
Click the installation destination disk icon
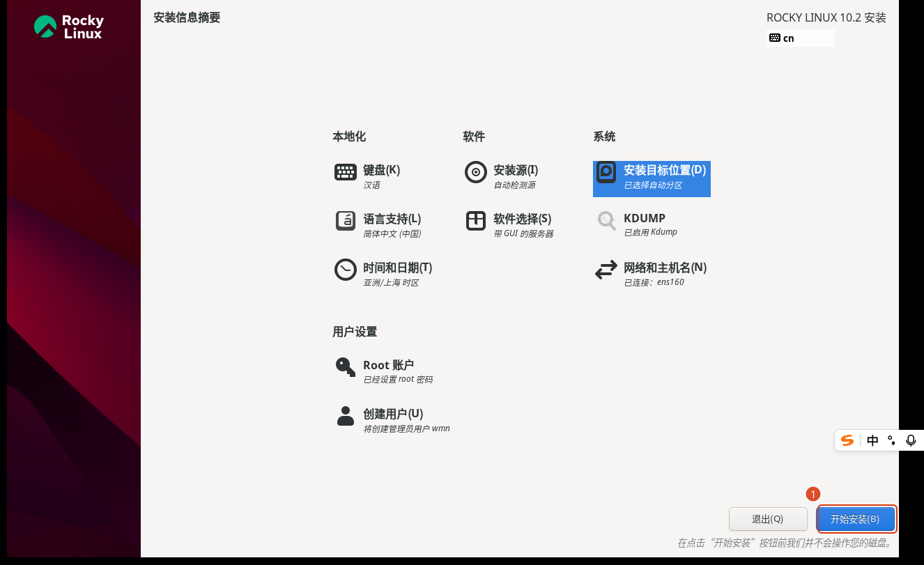(606, 172)
